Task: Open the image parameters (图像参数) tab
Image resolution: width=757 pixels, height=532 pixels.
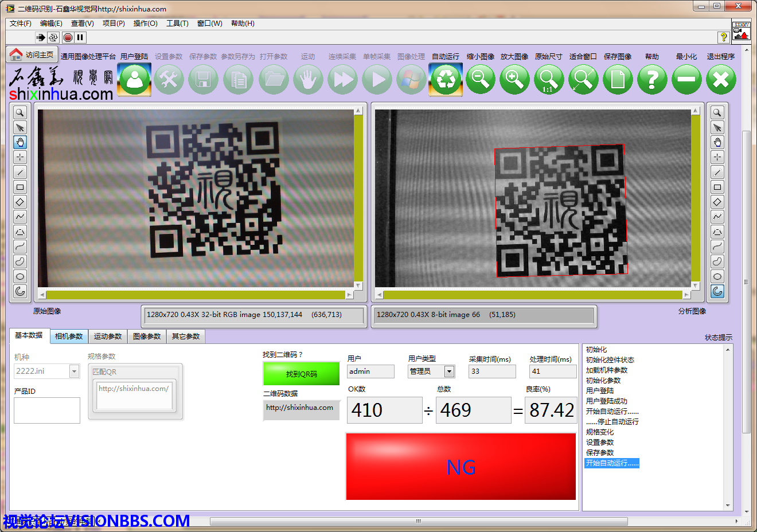Action: (x=147, y=337)
